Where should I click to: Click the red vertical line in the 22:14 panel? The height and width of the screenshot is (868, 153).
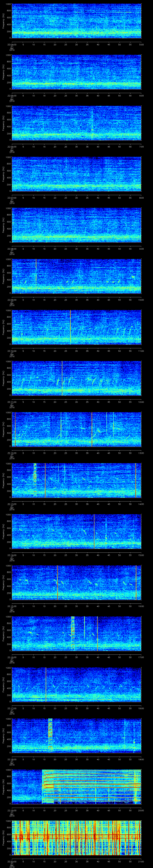(94, 531)
